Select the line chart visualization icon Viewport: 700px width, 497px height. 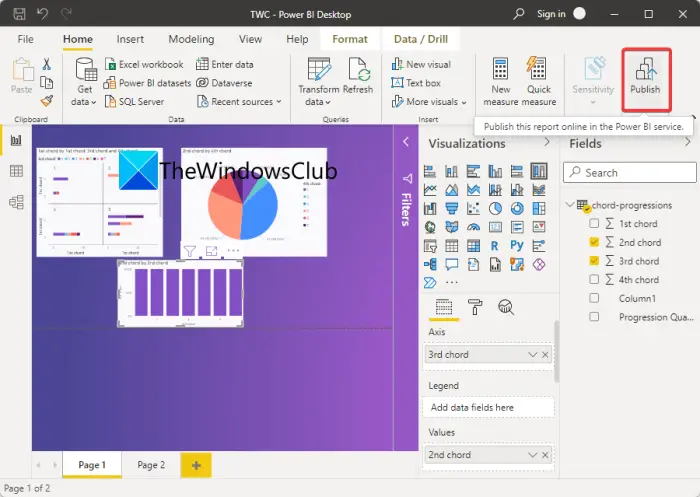pyautogui.click(x=430, y=190)
